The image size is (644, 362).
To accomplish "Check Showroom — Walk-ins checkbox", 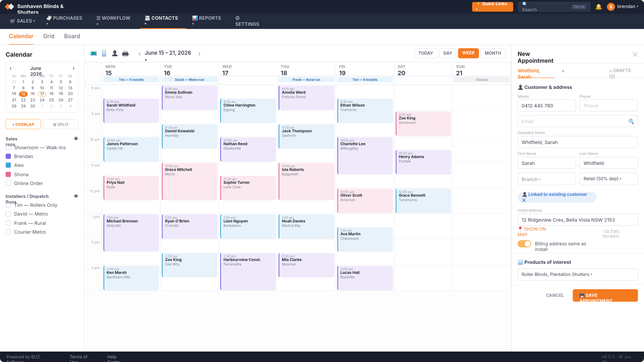I will pyautogui.click(x=8, y=147).
